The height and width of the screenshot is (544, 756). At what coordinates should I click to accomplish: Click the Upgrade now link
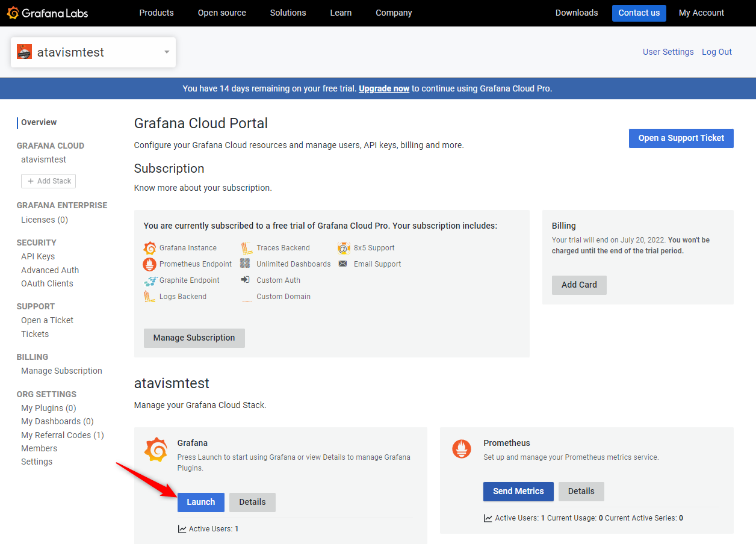coord(384,88)
